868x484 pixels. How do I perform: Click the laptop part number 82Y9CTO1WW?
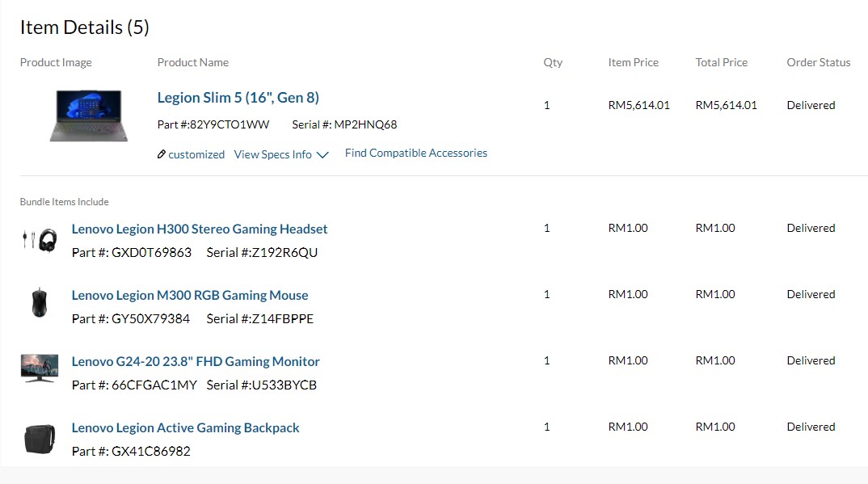(230, 124)
